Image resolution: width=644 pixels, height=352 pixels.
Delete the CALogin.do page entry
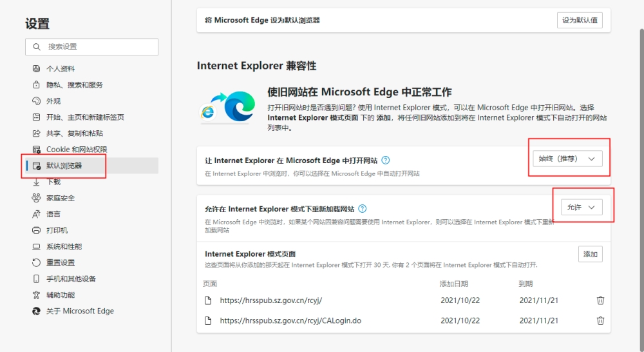pyautogui.click(x=600, y=320)
